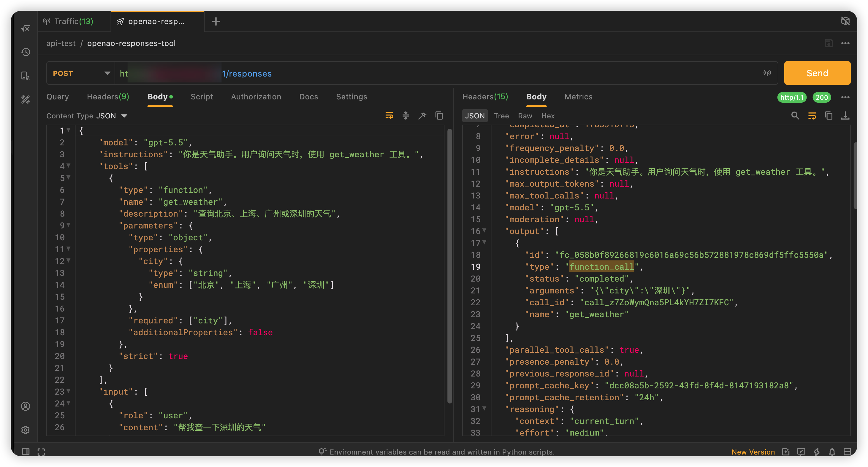Open the request more options menu
Screen dimensions: 868x467
[x=845, y=43]
